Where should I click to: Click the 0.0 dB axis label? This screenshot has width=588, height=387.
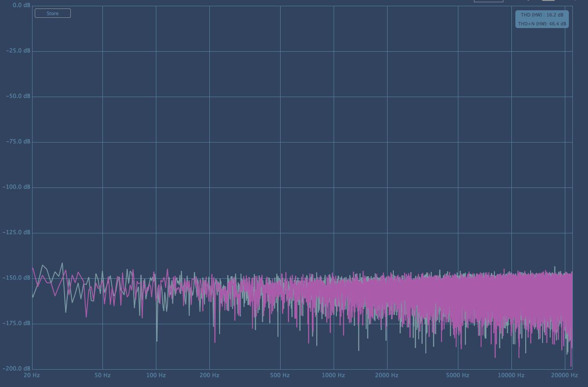click(21, 5)
